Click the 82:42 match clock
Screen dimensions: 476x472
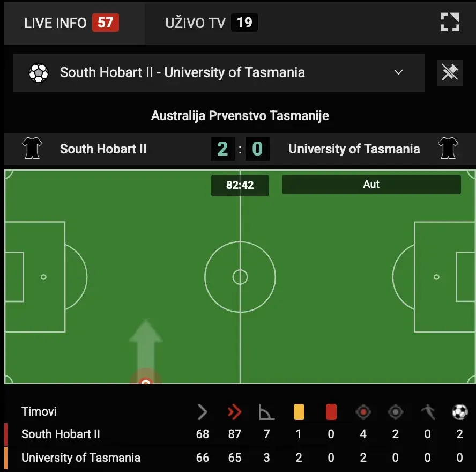[240, 185]
